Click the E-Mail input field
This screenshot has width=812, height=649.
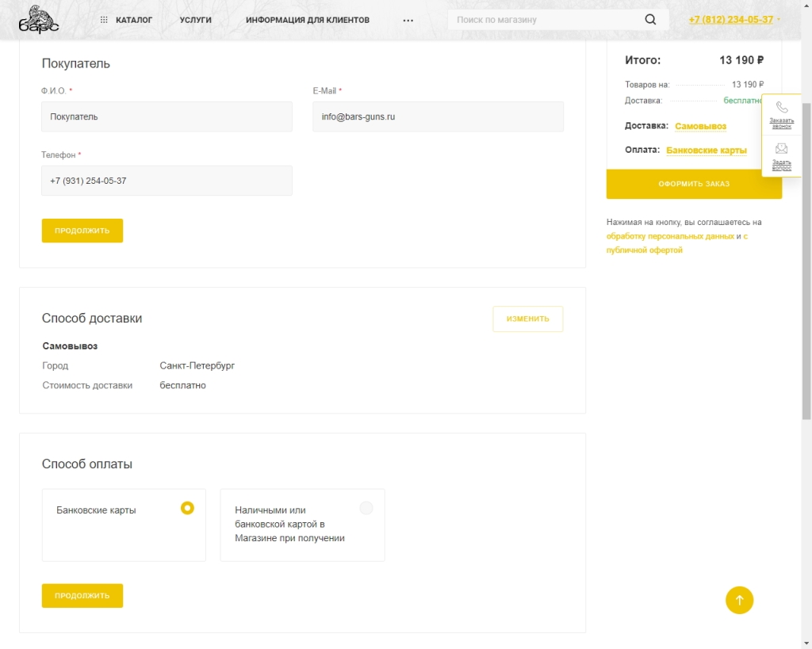[438, 116]
